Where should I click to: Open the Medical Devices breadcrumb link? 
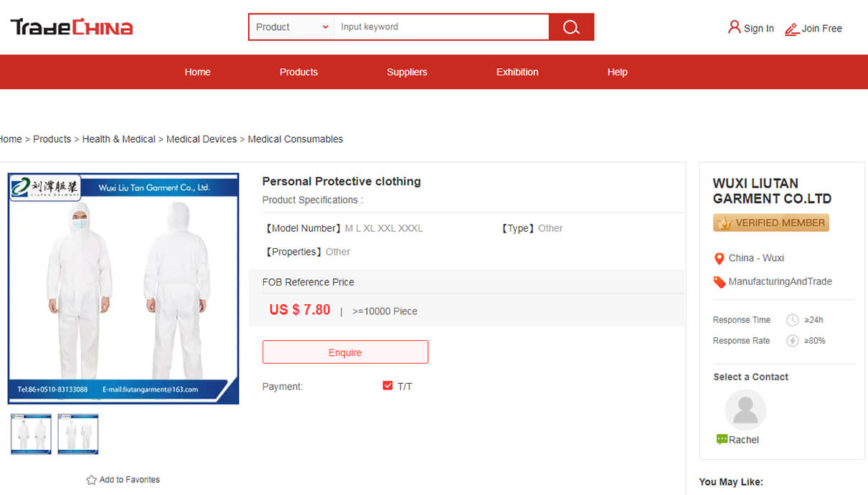tap(202, 139)
